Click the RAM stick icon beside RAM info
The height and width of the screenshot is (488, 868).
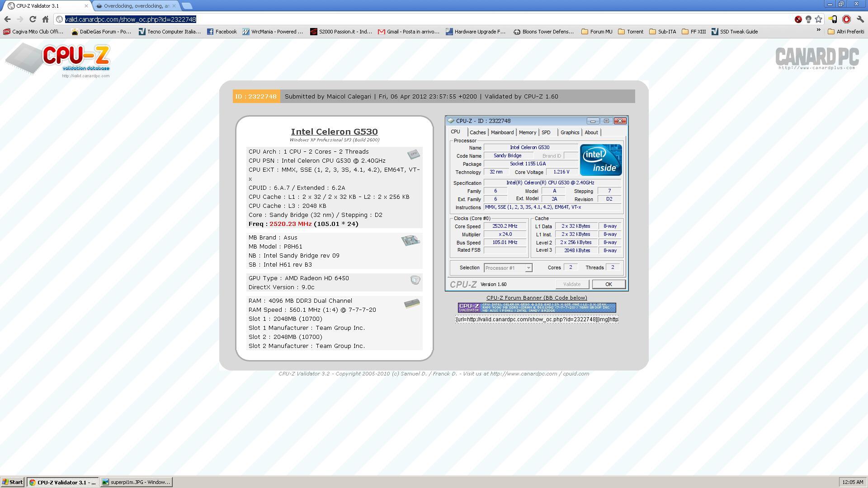click(x=412, y=304)
